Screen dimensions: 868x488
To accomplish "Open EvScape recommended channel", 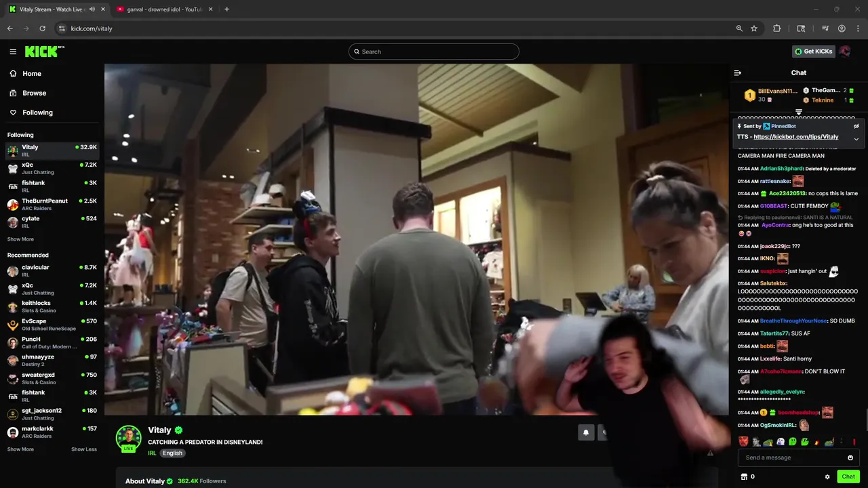I will [x=52, y=325].
